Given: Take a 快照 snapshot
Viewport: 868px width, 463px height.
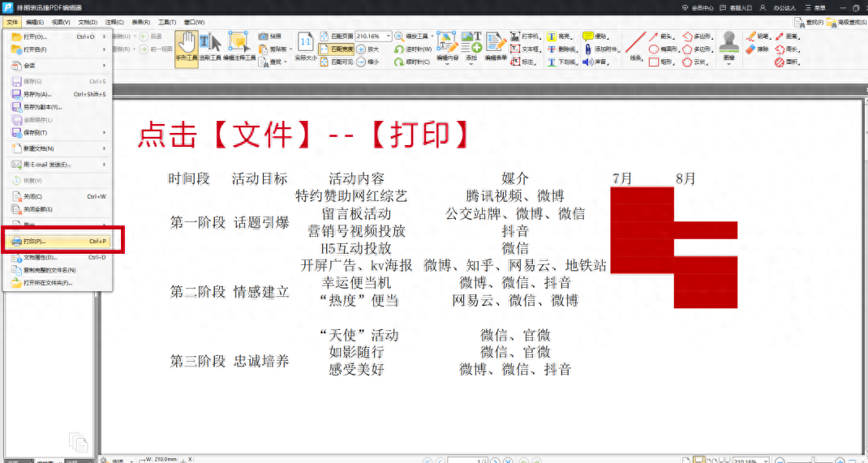Looking at the screenshot, I should (270, 36).
